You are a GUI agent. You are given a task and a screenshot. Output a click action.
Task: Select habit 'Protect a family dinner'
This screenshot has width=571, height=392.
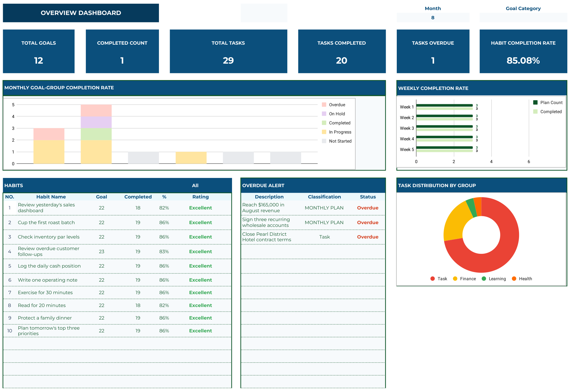[45, 318]
